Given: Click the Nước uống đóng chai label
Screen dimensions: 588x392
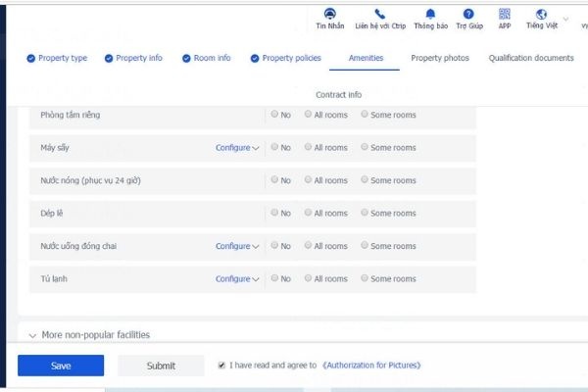Looking at the screenshot, I should [x=78, y=246].
